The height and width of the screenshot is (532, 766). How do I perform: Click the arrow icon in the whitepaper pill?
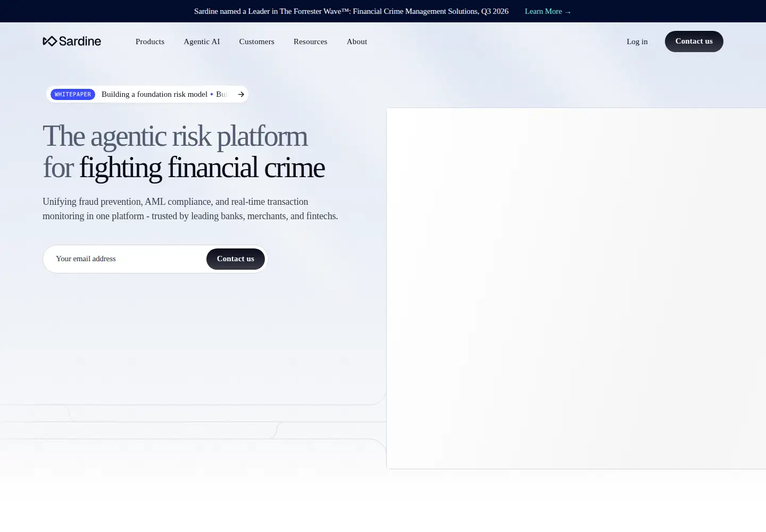(241, 94)
